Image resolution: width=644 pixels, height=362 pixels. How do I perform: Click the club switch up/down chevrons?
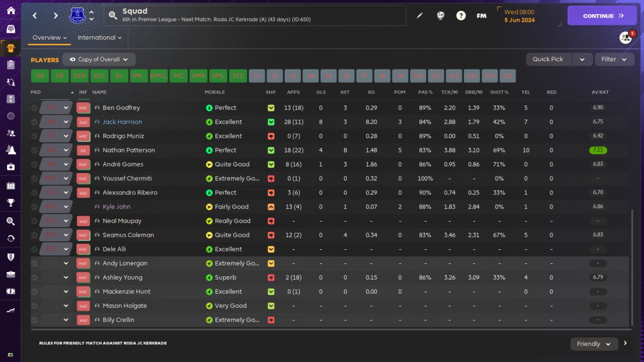pos(91,16)
